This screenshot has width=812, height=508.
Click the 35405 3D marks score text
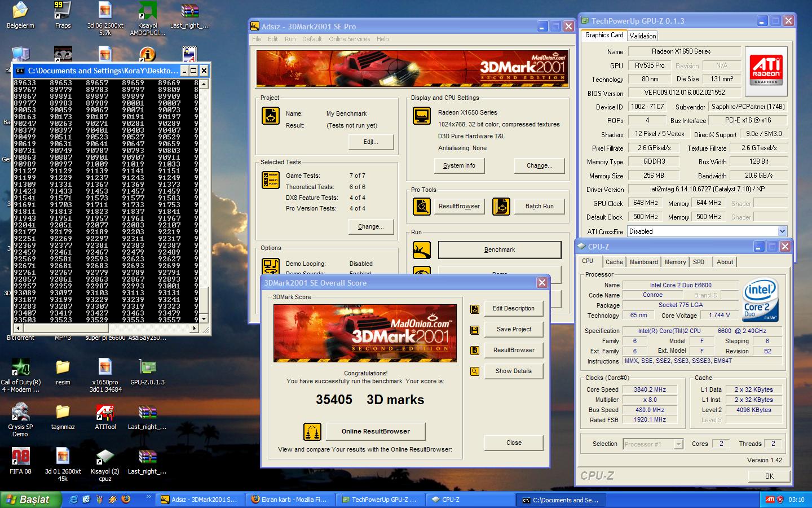370,400
